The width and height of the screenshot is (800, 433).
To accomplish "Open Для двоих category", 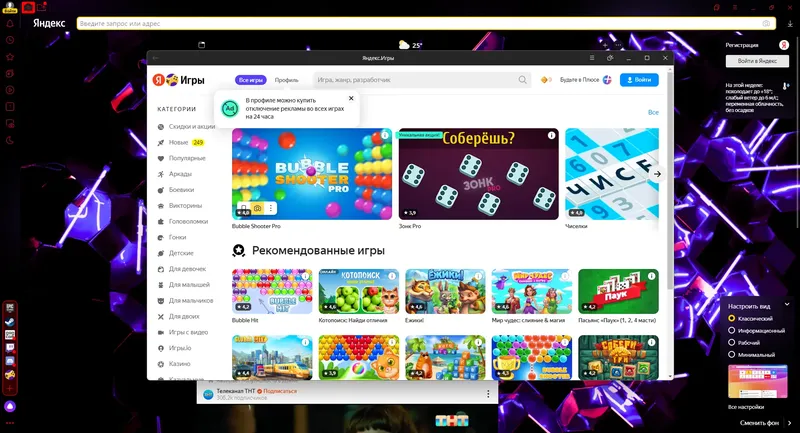I will [179, 316].
